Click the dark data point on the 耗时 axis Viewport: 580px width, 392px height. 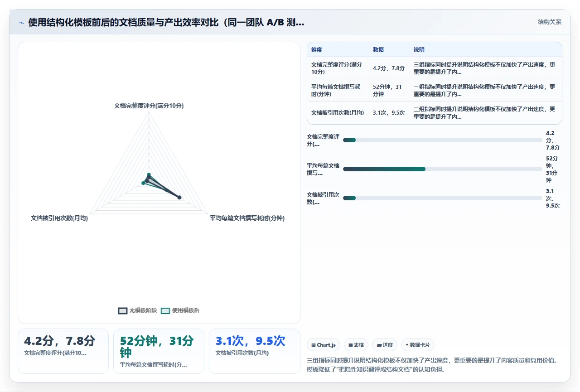coord(179,197)
